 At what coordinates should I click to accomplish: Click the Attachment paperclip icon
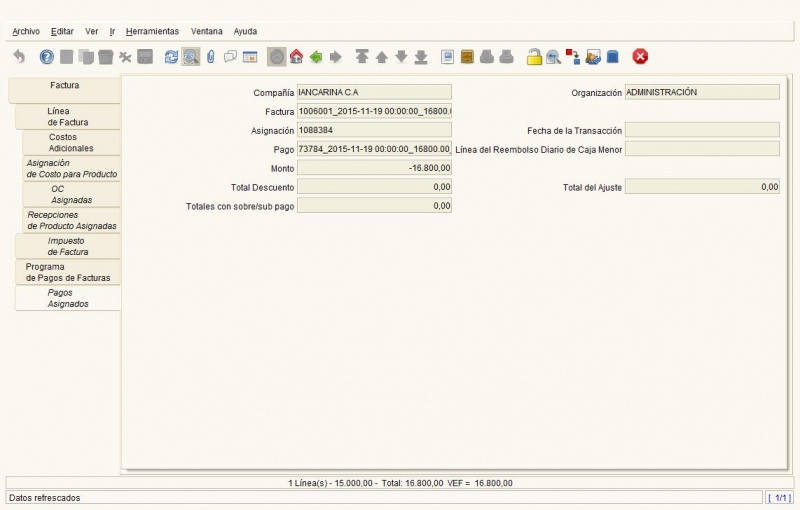pyautogui.click(x=210, y=57)
